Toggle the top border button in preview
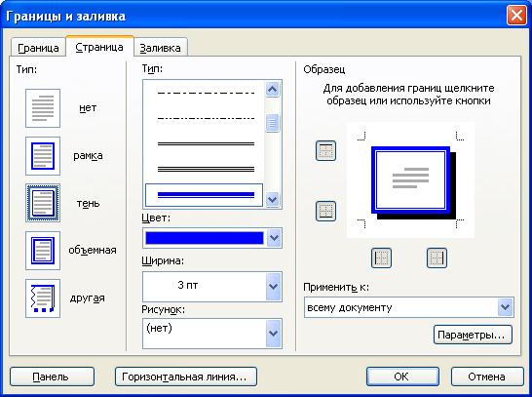This screenshot has width=532, height=397. pos(325,150)
